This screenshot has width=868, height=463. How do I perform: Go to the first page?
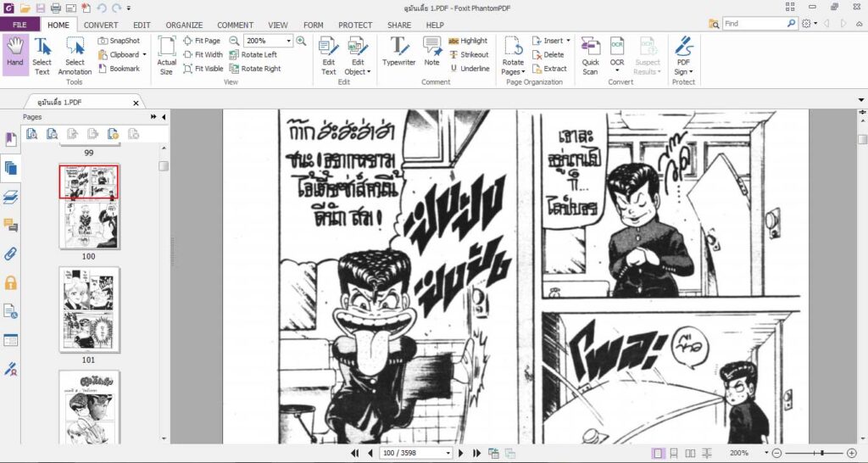click(355, 453)
